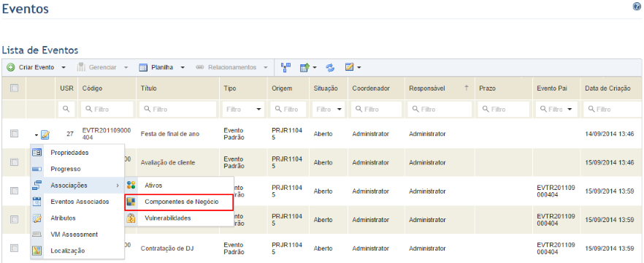
Task: Focus the Data de Criação filter field
Action: (613, 110)
